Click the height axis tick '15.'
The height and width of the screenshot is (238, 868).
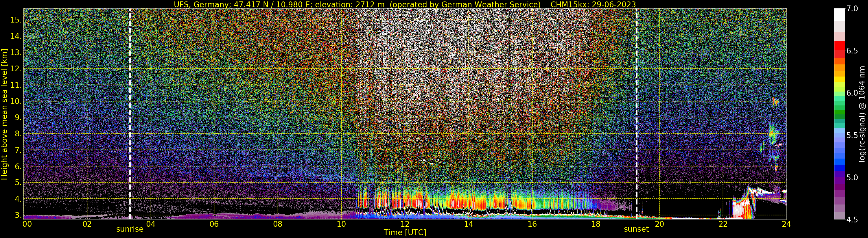pyautogui.click(x=16, y=20)
